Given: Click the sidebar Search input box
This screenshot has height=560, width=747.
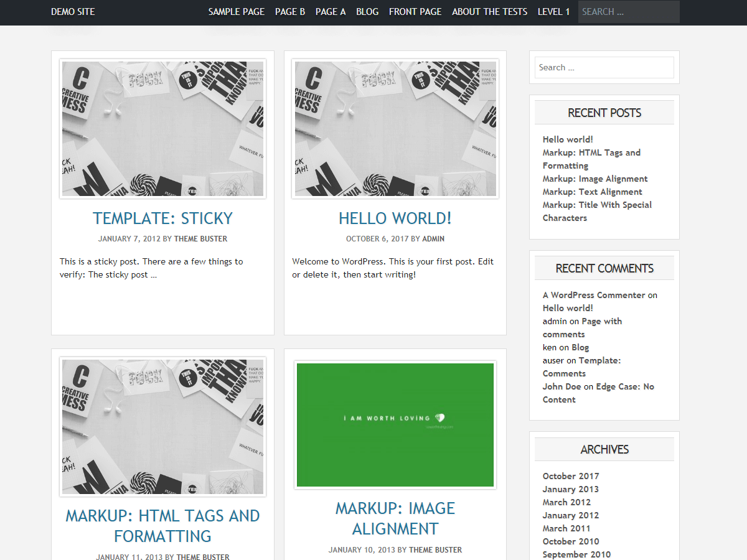Looking at the screenshot, I should pyautogui.click(x=604, y=68).
